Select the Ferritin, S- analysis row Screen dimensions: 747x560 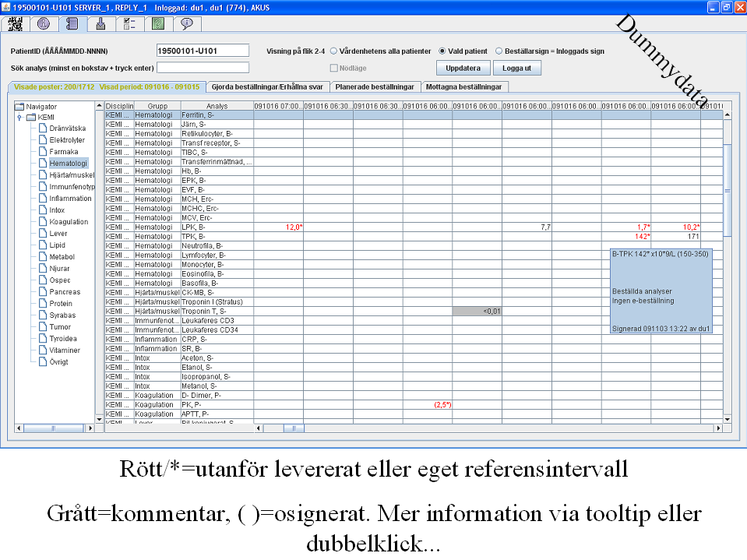pyautogui.click(x=414, y=114)
